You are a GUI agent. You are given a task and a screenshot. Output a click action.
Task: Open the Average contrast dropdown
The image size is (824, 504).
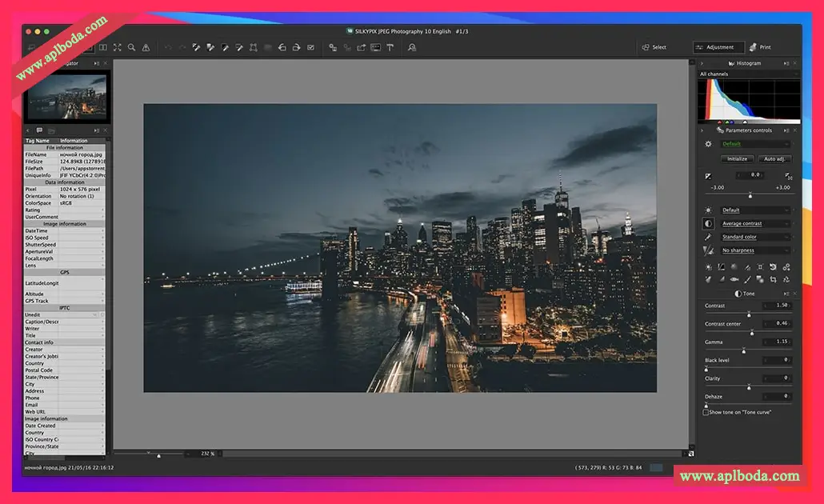point(755,224)
